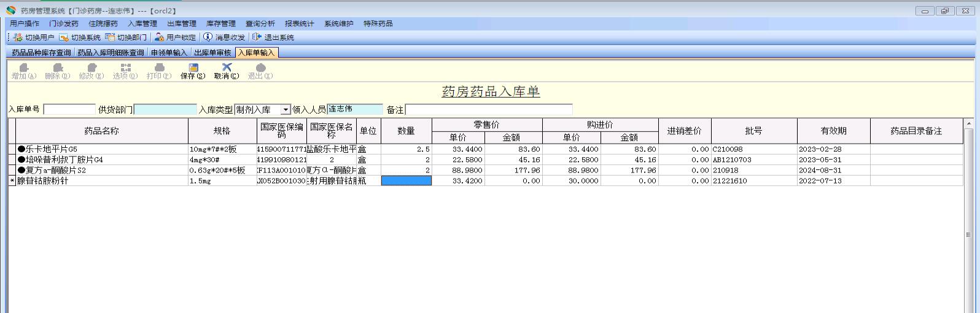Click the 药品名称 column header
The image size is (980, 313).
pyautogui.click(x=102, y=131)
